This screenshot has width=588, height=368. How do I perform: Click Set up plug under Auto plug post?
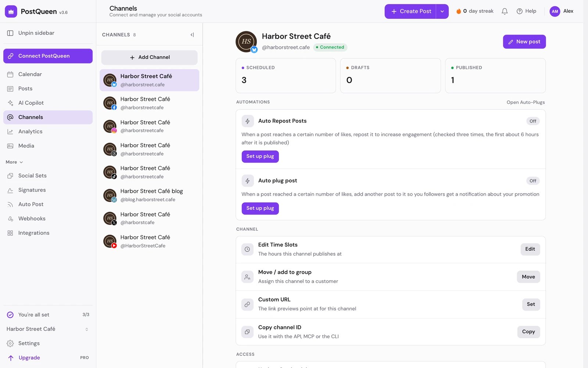click(260, 208)
